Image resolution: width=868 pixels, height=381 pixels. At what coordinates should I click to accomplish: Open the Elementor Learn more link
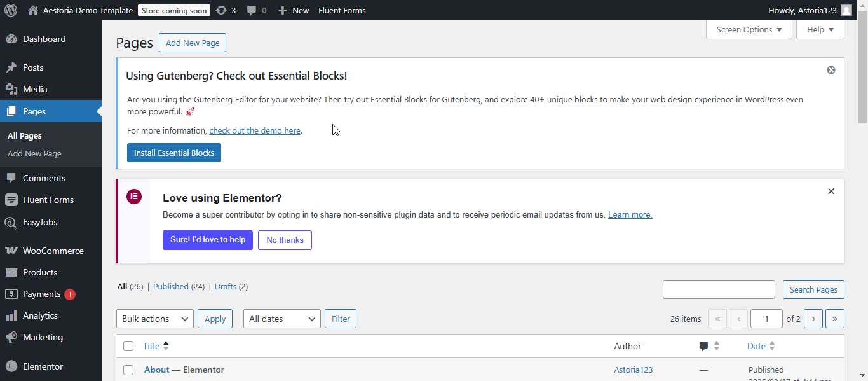630,215
